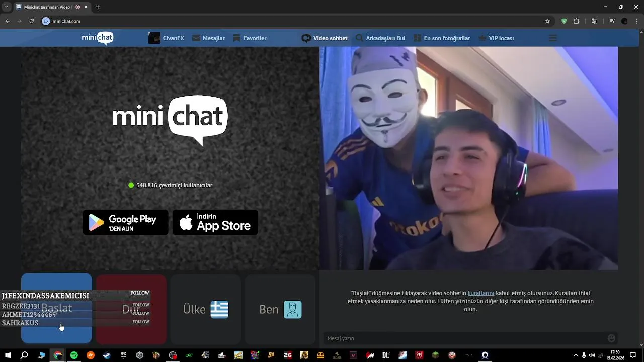Open the green shield extension icon
Screen dimensions: 644x362
pyautogui.click(x=564, y=21)
